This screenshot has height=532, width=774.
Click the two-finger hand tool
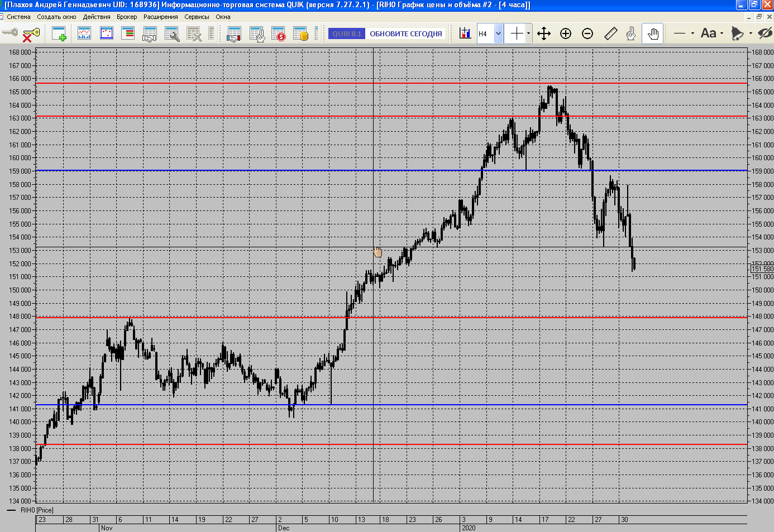[631, 33]
